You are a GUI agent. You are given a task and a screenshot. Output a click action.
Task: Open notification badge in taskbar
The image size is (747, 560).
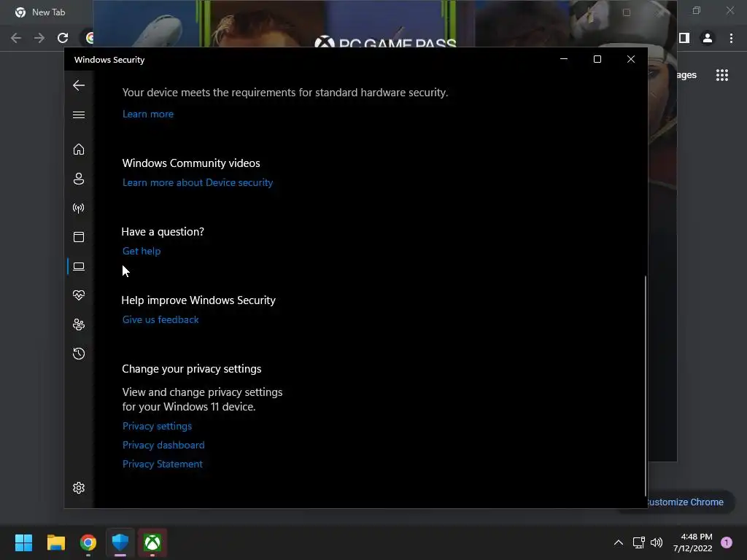(x=727, y=542)
